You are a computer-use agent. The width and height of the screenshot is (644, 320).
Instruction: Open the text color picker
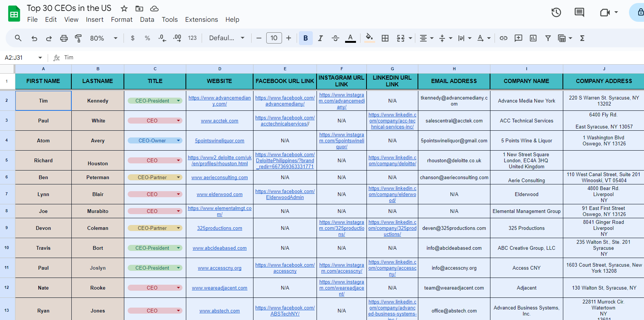pyautogui.click(x=350, y=38)
